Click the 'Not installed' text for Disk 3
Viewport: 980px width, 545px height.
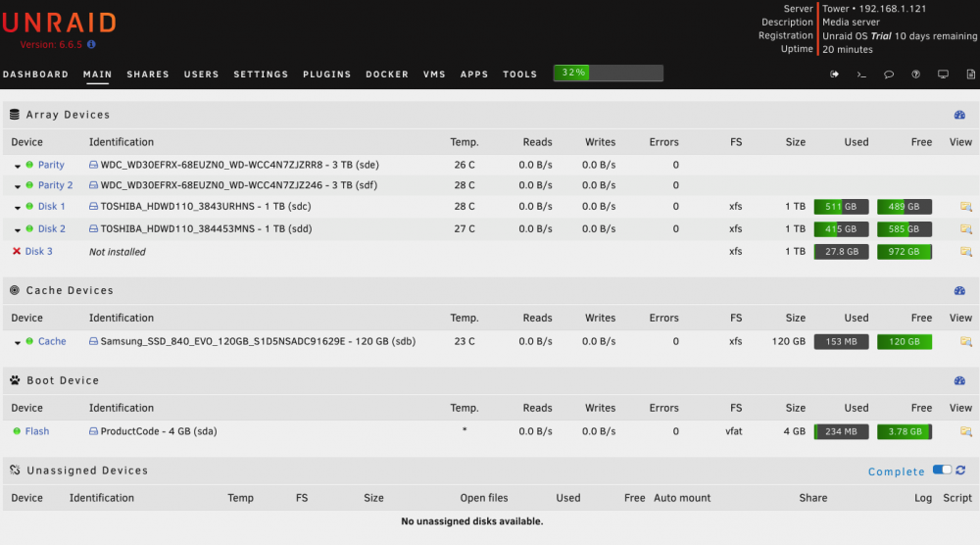point(117,252)
